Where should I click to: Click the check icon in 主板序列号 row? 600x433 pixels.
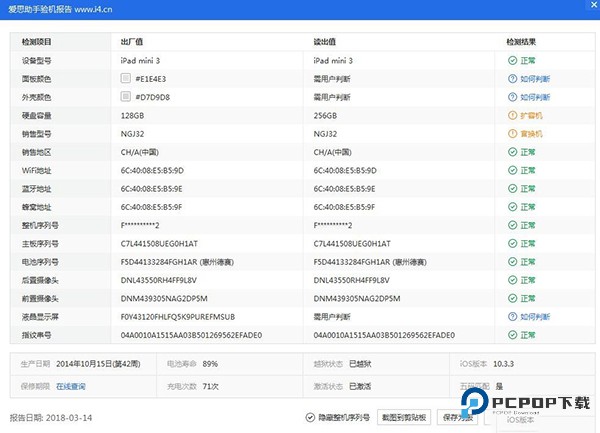[512, 243]
